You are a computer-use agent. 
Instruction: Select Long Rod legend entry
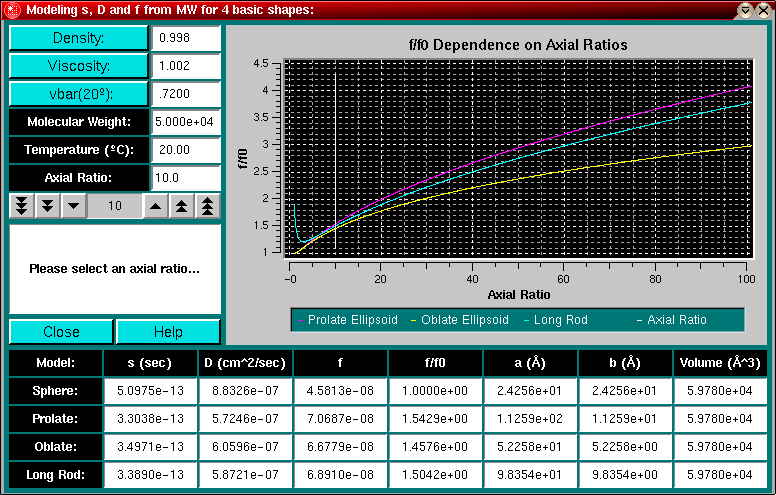(x=560, y=320)
